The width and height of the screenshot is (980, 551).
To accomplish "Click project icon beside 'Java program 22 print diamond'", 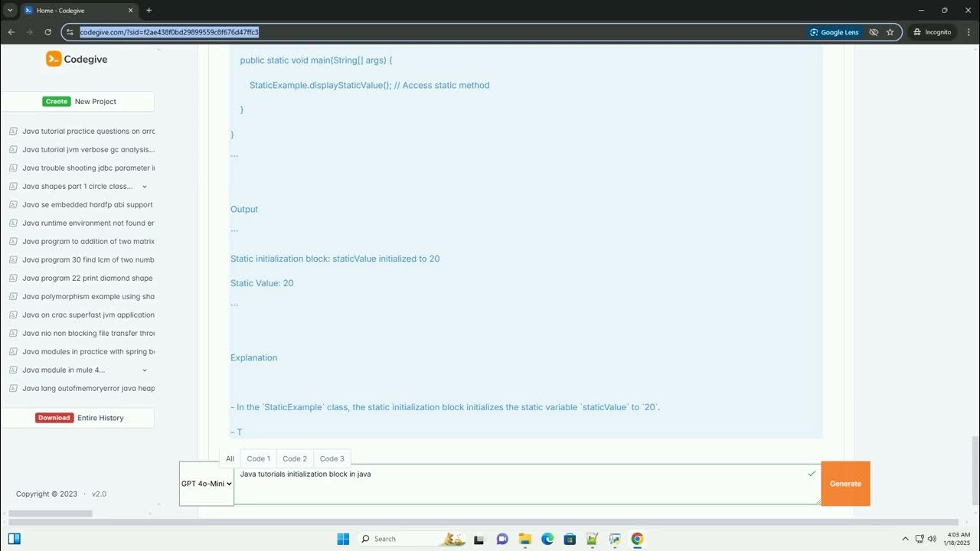I will pyautogui.click(x=13, y=278).
